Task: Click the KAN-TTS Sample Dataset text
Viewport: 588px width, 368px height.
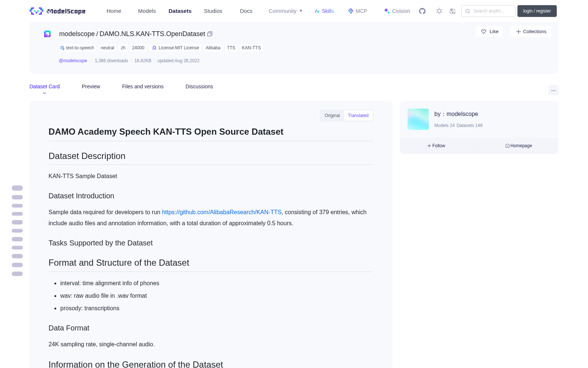Action: pos(83,176)
